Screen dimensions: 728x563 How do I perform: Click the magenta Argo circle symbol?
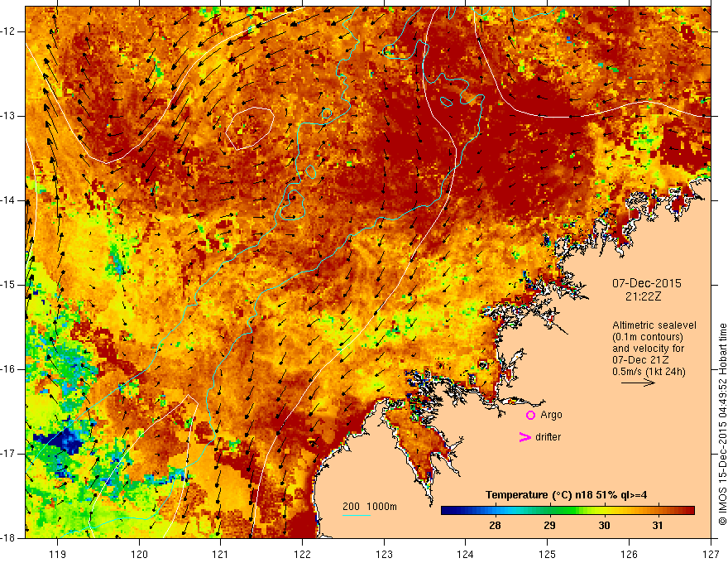pyautogui.click(x=530, y=416)
